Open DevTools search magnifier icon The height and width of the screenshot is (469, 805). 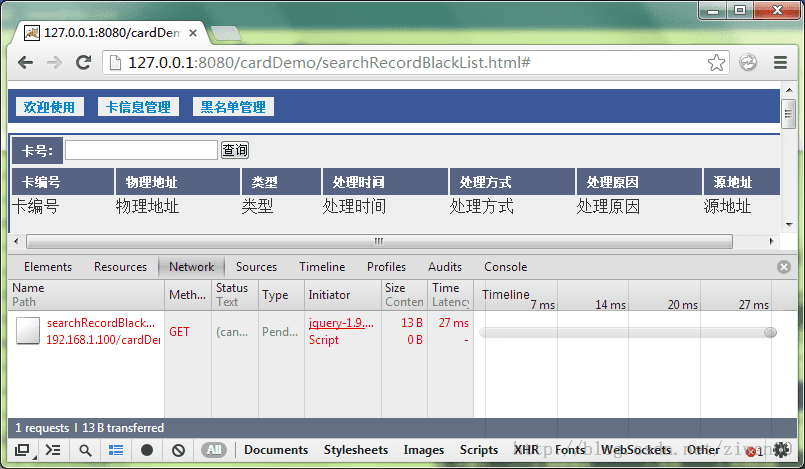[85, 450]
